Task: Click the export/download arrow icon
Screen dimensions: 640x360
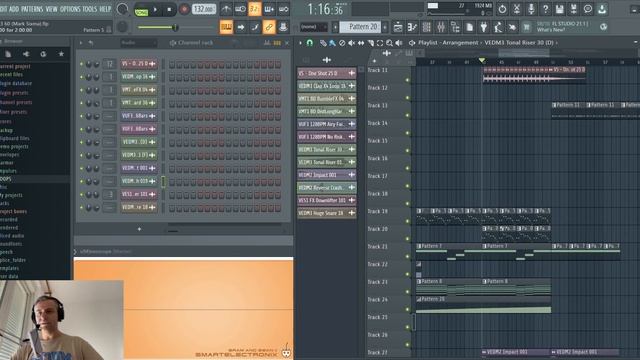Action: click(x=602, y=9)
